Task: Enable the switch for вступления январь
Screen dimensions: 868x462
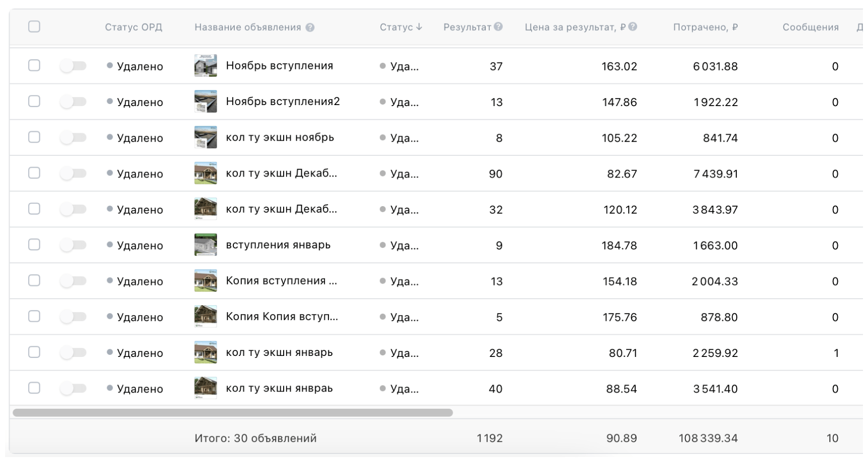Action: tap(73, 245)
